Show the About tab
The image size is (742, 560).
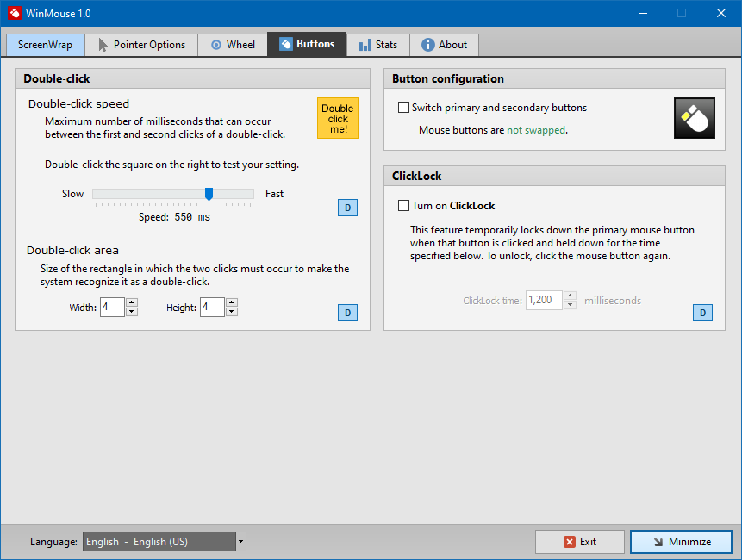445,45
